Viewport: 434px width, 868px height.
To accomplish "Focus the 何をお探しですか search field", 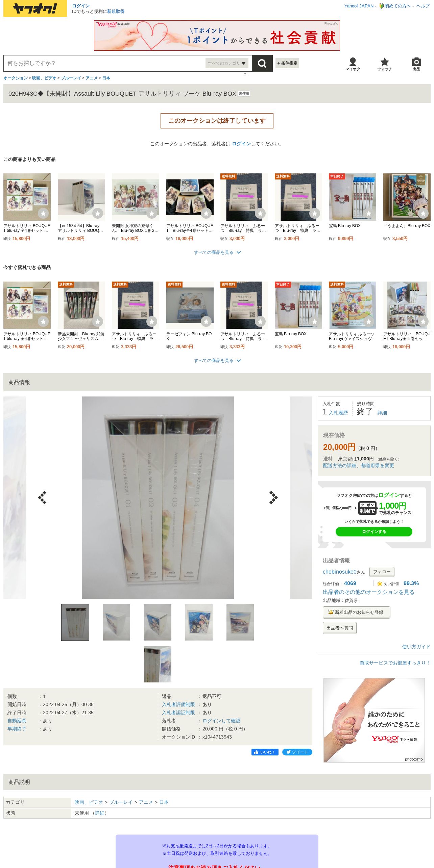I will [x=105, y=63].
